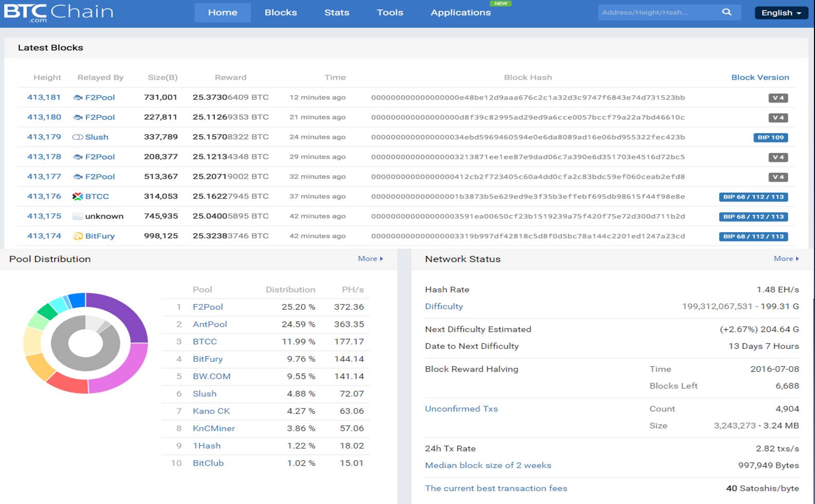Open block height 413,181
The width and height of the screenshot is (815, 504).
tap(44, 97)
